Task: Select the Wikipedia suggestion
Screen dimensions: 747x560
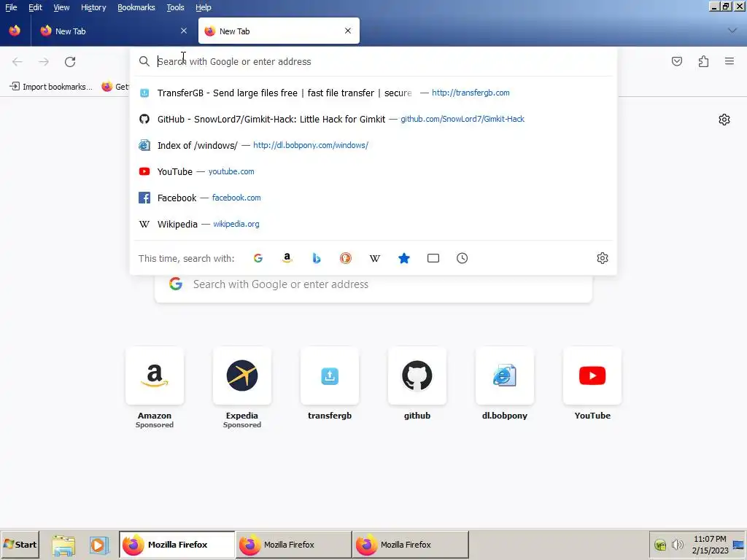Action: [373, 224]
